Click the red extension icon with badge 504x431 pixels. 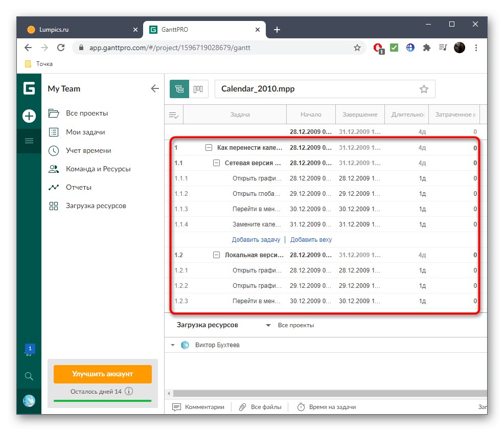379,49
